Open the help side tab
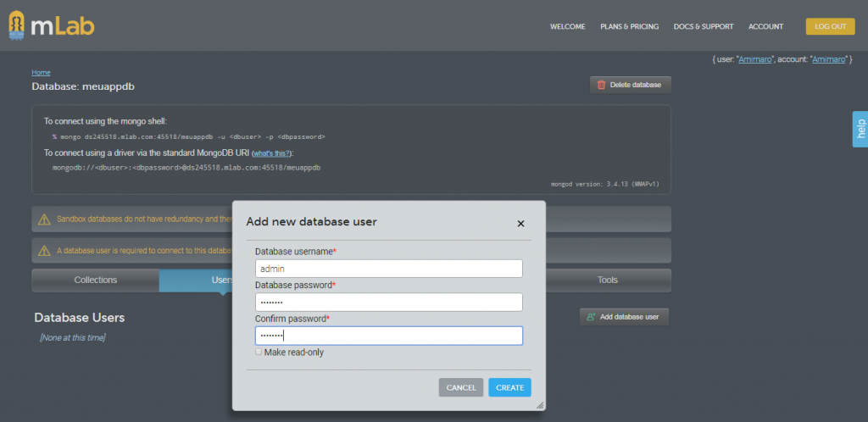This screenshot has height=422, width=868. [x=860, y=129]
